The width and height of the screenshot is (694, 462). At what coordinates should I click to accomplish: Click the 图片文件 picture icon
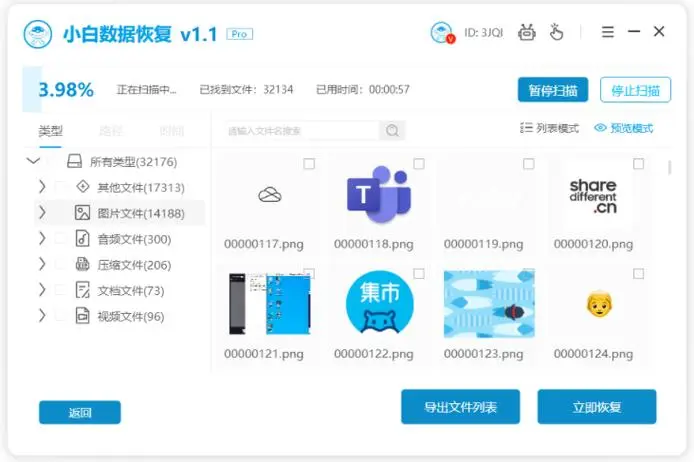coord(82,213)
